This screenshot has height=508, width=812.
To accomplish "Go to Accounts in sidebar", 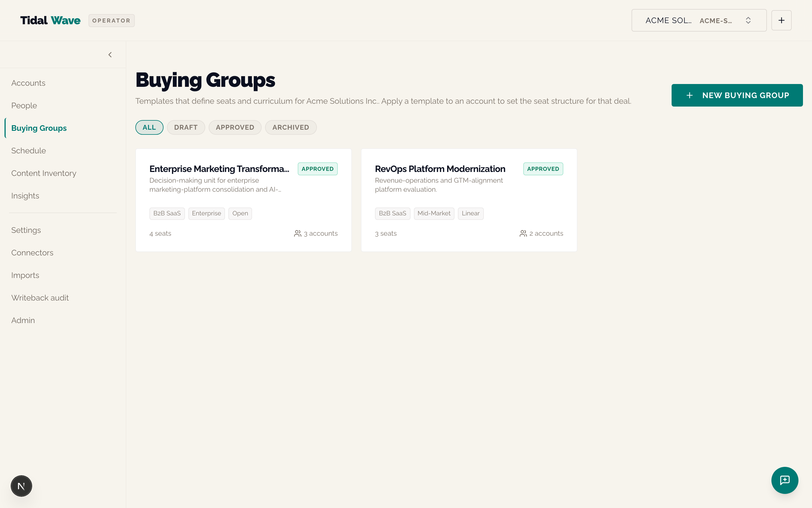I will (x=28, y=83).
